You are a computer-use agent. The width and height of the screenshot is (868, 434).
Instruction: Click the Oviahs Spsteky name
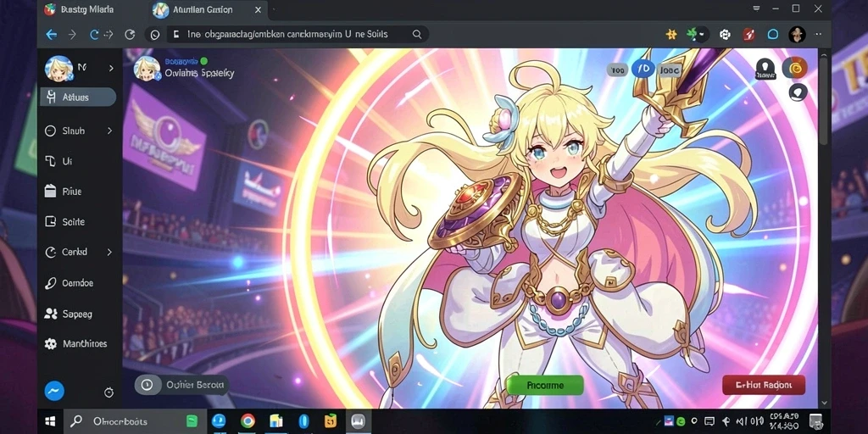click(x=199, y=73)
